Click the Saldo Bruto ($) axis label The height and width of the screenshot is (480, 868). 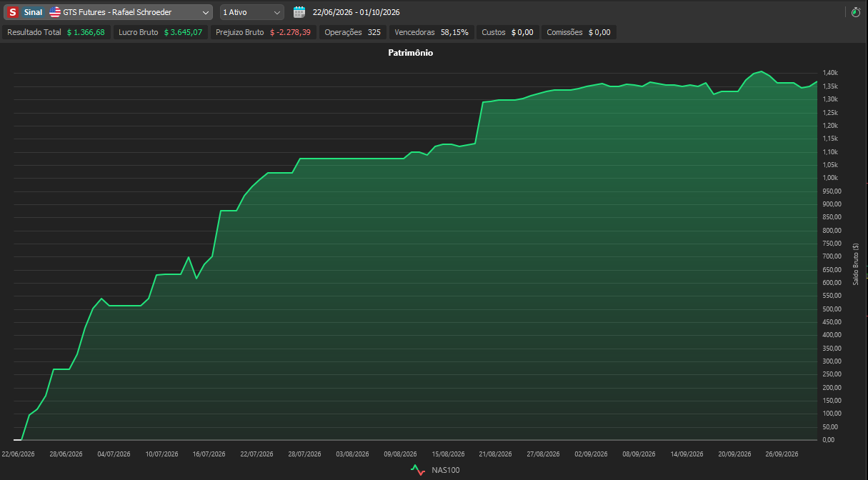click(x=856, y=264)
